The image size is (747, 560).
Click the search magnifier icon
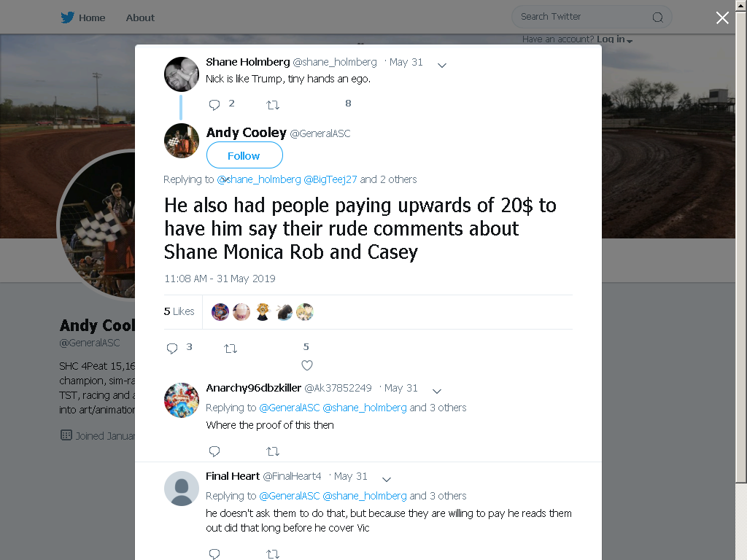(657, 17)
